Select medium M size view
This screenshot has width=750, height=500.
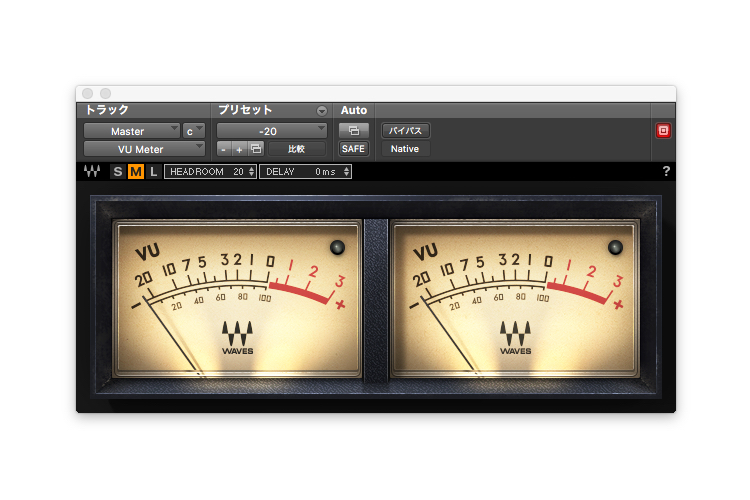click(x=135, y=172)
